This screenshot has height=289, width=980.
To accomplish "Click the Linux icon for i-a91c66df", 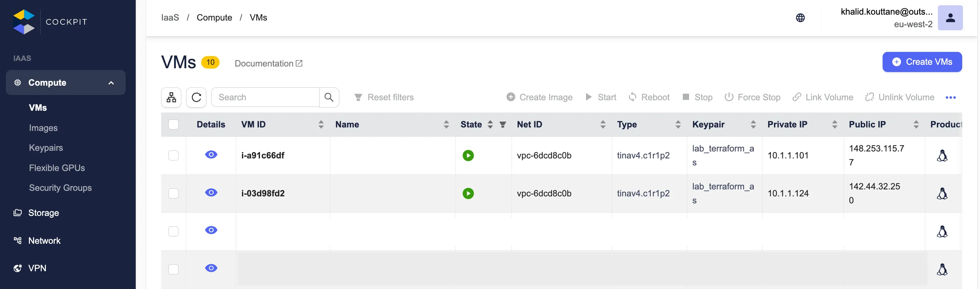I will pyautogui.click(x=942, y=156).
